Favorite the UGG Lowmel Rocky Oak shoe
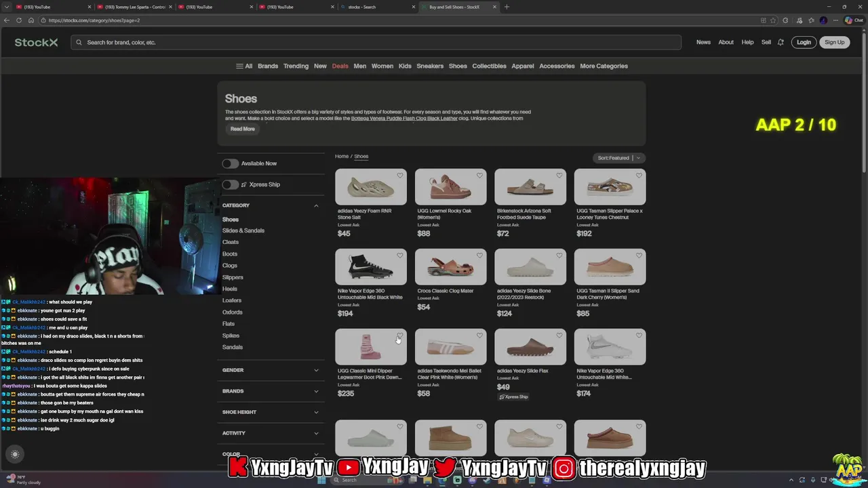 click(479, 176)
